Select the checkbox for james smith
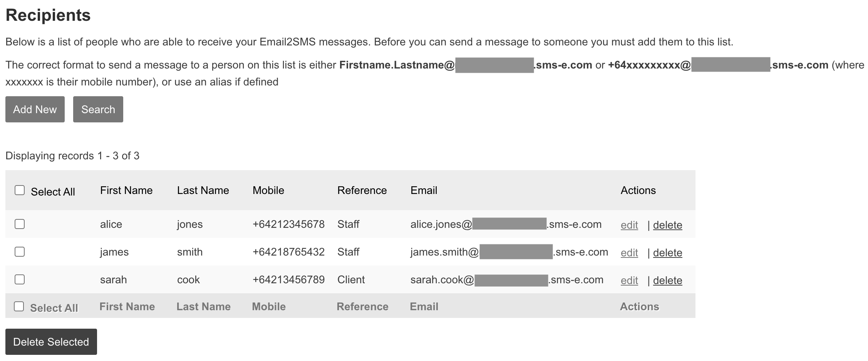868x361 pixels. (20, 252)
